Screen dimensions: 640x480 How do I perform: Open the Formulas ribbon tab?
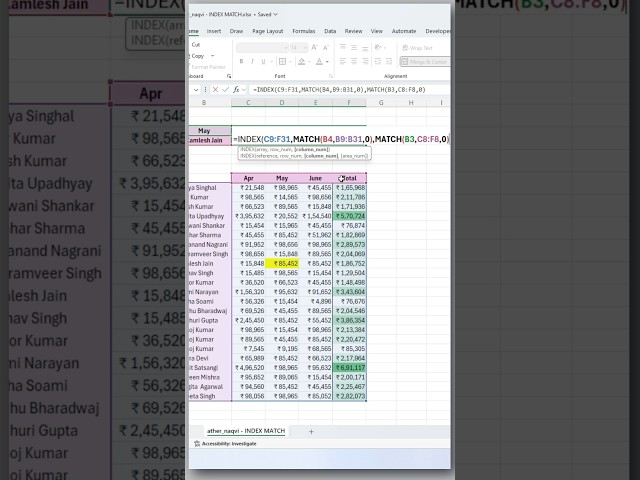[304, 31]
